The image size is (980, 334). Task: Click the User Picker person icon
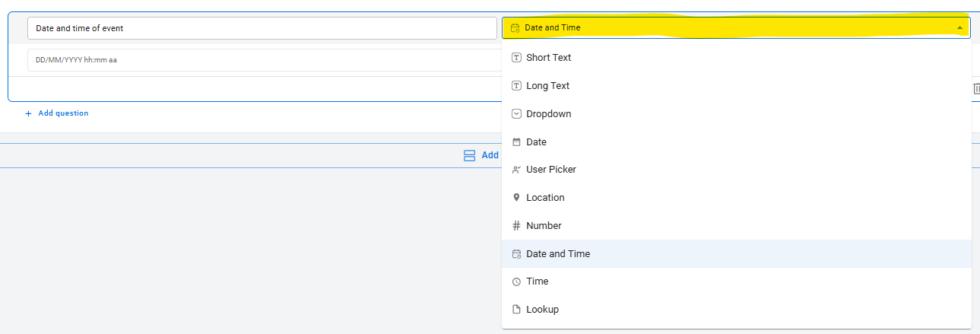(x=516, y=170)
